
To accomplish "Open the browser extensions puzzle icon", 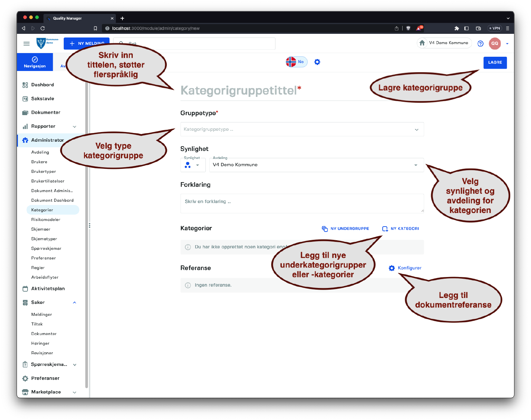I will click(x=457, y=28).
